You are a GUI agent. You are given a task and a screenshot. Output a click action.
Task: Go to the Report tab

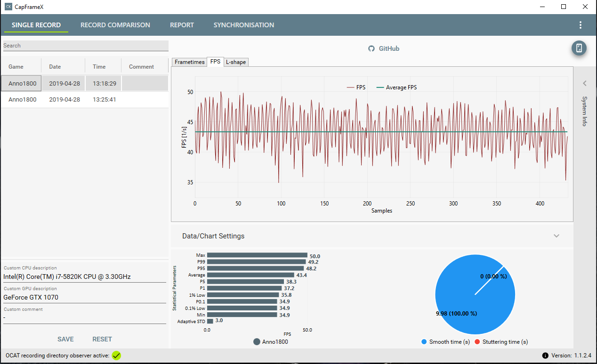pyautogui.click(x=182, y=25)
